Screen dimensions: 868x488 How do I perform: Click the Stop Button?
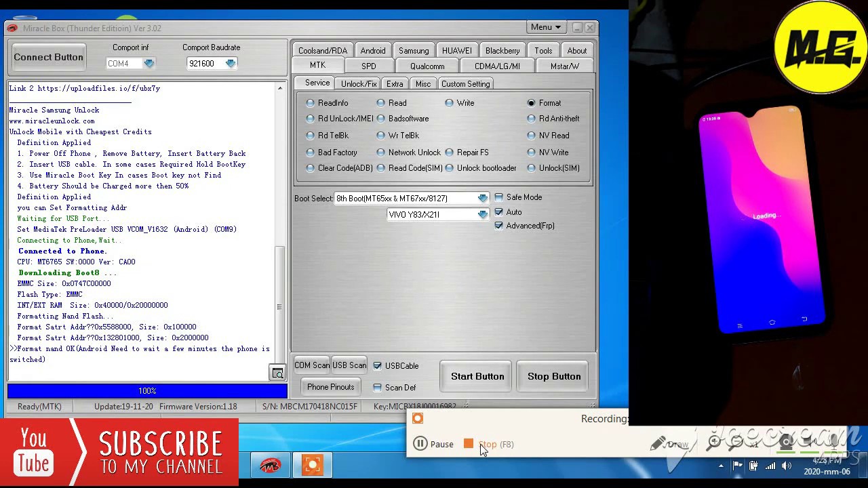click(x=554, y=376)
